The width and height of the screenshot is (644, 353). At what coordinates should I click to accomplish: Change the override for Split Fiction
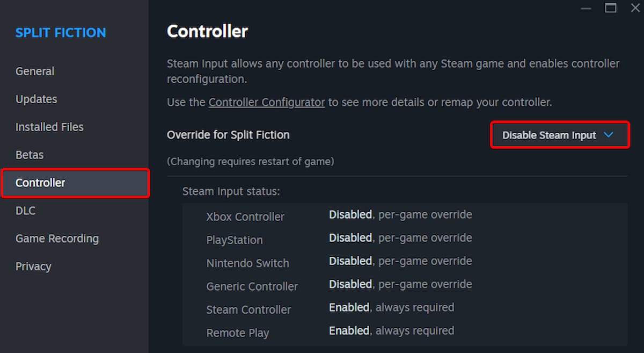click(559, 135)
